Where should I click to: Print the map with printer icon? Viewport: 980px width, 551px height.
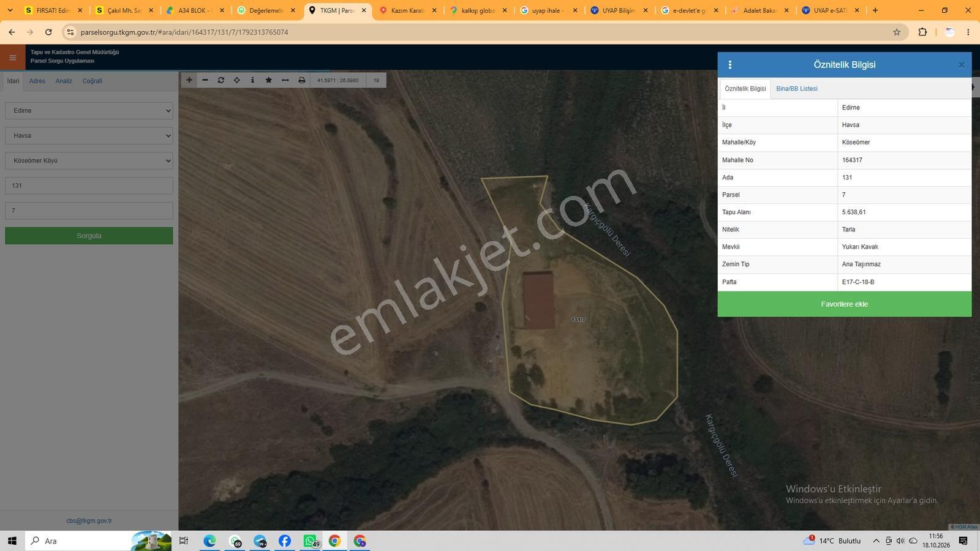[x=301, y=80]
